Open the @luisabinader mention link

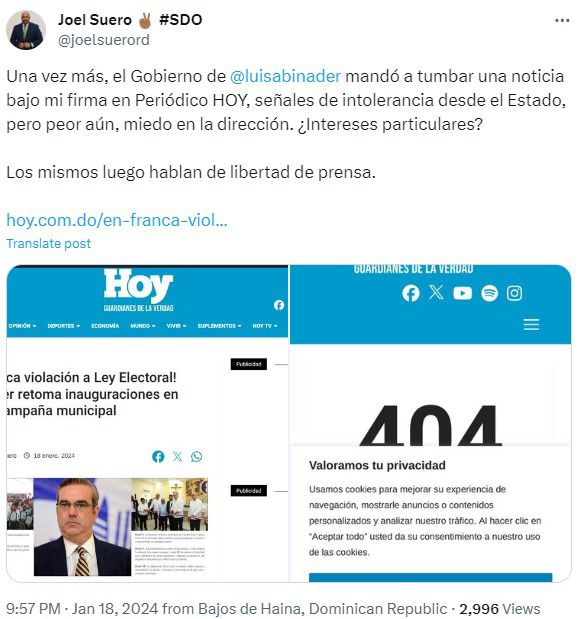(x=285, y=76)
